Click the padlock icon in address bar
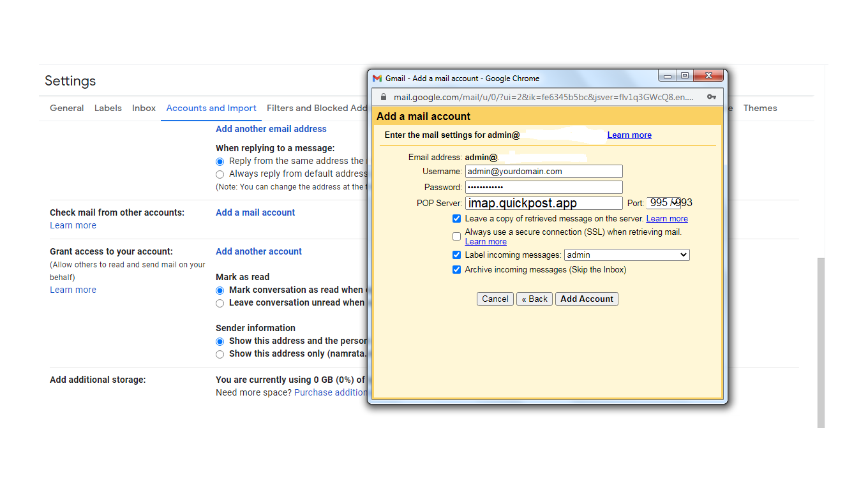This screenshot has width=868, height=490. 383,98
